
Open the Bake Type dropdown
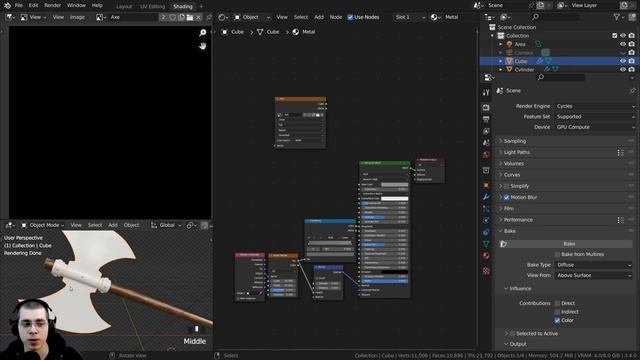click(x=593, y=265)
